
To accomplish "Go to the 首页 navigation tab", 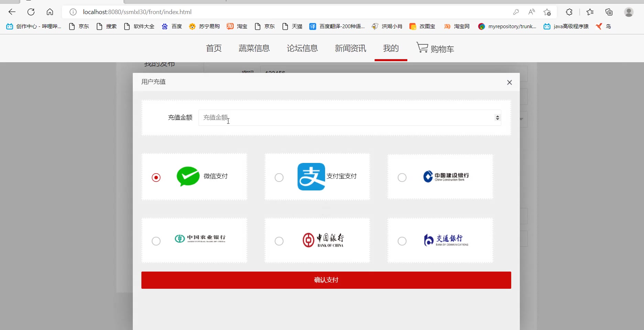I will 214,48.
